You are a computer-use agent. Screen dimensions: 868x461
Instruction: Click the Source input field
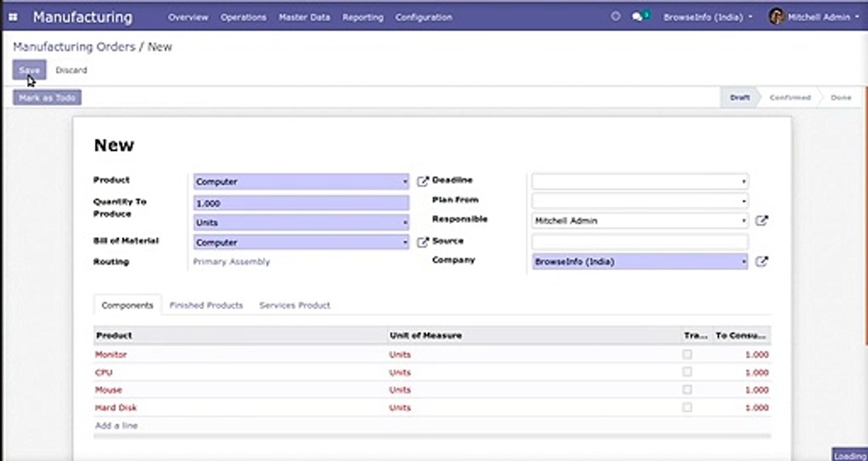(639, 241)
